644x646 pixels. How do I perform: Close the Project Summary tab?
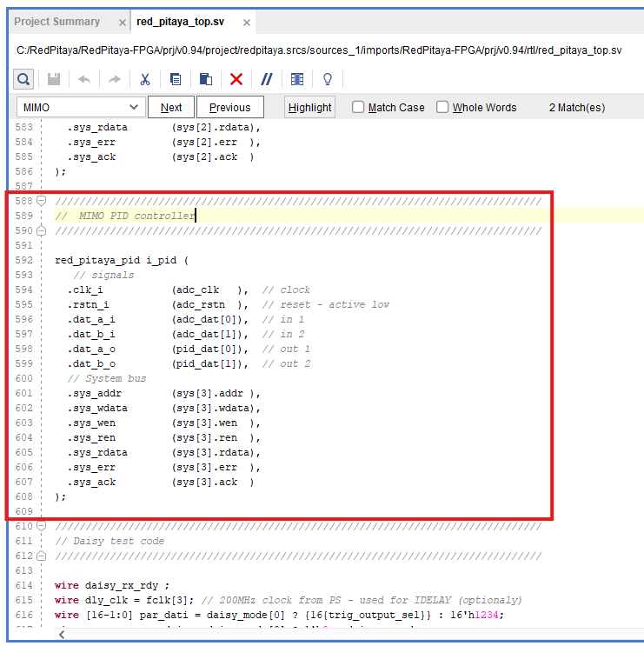tap(123, 23)
